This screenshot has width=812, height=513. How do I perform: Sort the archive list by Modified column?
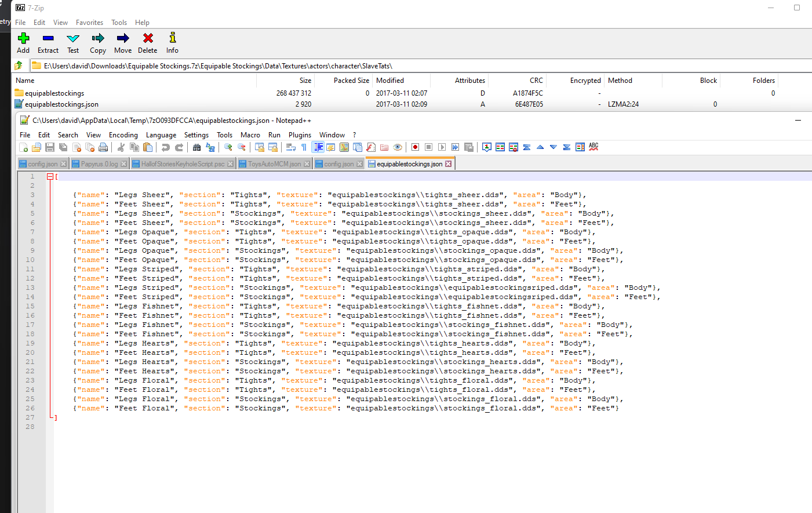pos(390,81)
